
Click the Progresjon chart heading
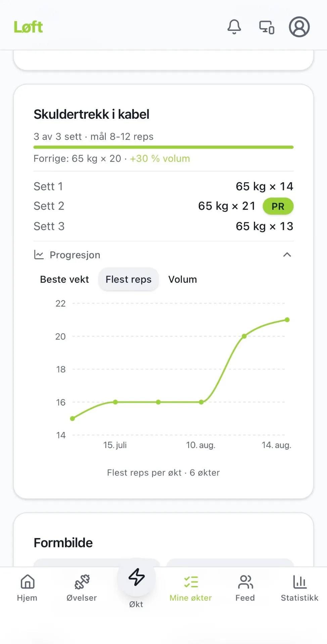pyautogui.click(x=75, y=255)
